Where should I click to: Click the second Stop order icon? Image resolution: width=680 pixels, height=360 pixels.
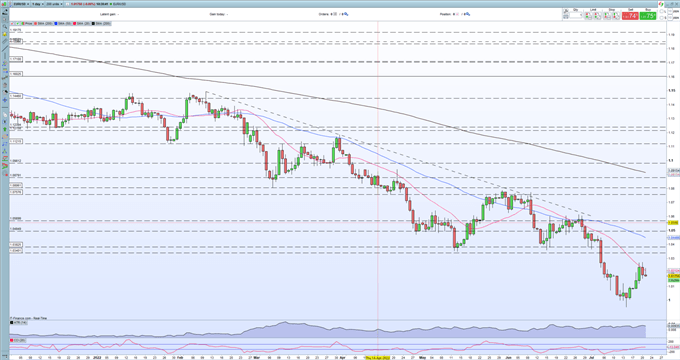pos(616,16)
